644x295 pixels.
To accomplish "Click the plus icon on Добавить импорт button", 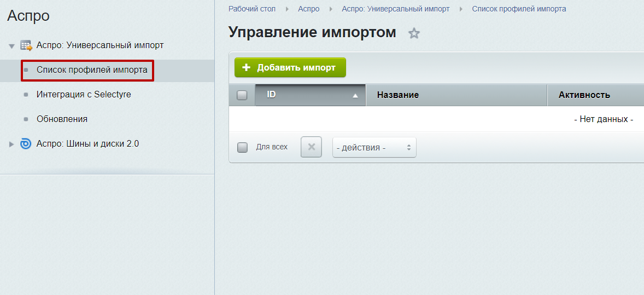I will point(246,67).
